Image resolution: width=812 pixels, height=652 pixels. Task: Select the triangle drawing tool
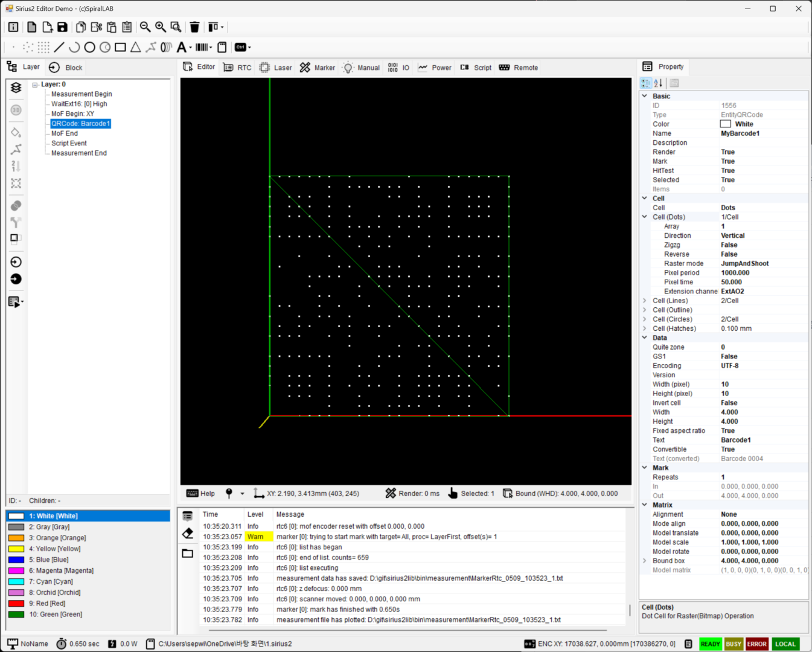tap(136, 47)
